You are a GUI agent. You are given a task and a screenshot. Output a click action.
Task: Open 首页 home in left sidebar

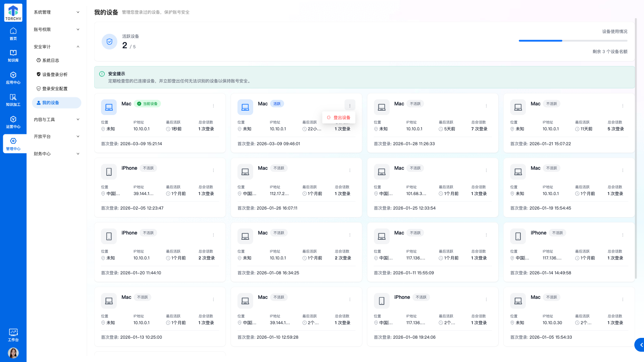(13, 34)
